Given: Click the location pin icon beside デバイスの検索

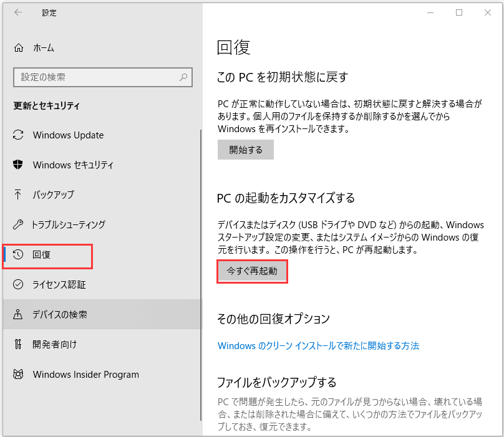Looking at the screenshot, I should coord(17,315).
